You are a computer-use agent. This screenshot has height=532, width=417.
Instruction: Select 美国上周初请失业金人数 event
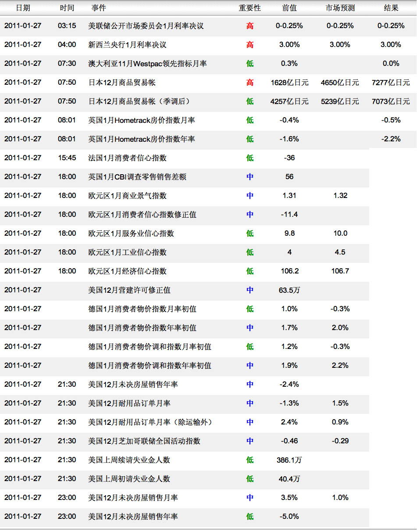tap(129, 479)
